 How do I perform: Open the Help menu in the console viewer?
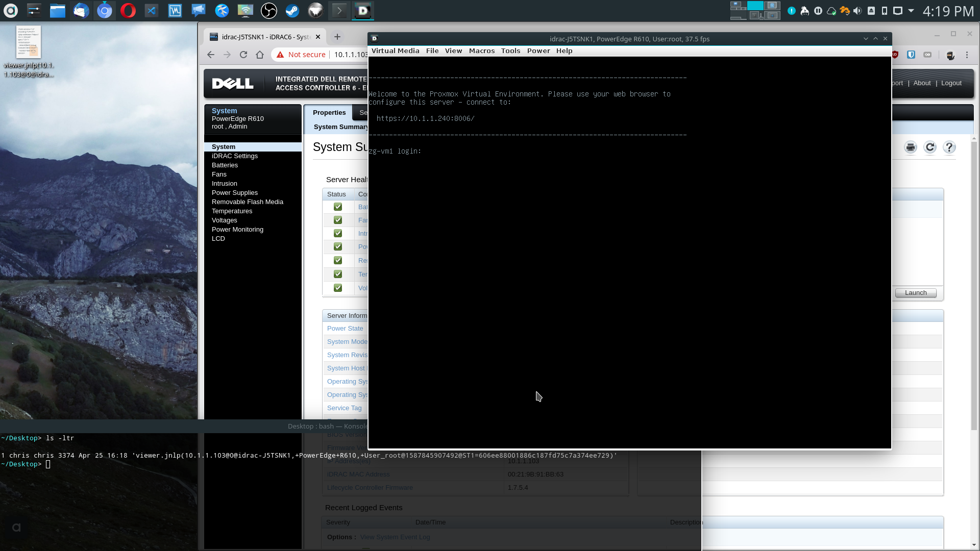pos(564,51)
